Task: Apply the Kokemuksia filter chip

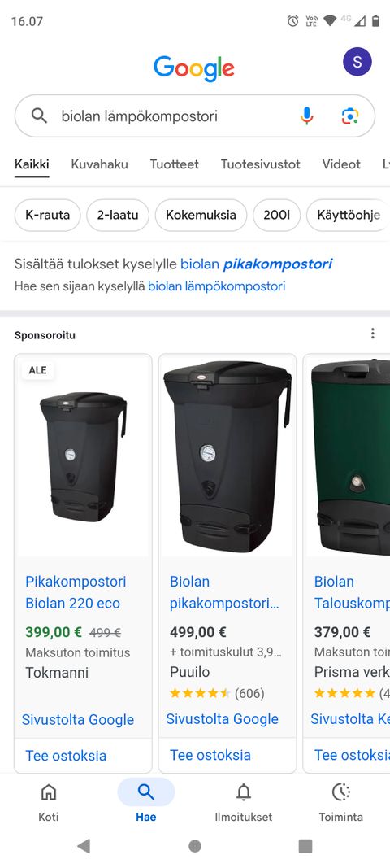Action: [201, 216]
